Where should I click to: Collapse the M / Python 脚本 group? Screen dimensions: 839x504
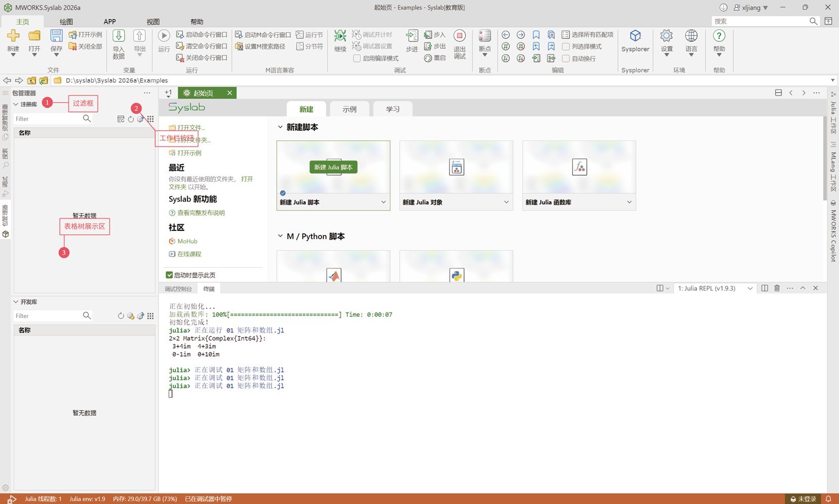(x=281, y=236)
